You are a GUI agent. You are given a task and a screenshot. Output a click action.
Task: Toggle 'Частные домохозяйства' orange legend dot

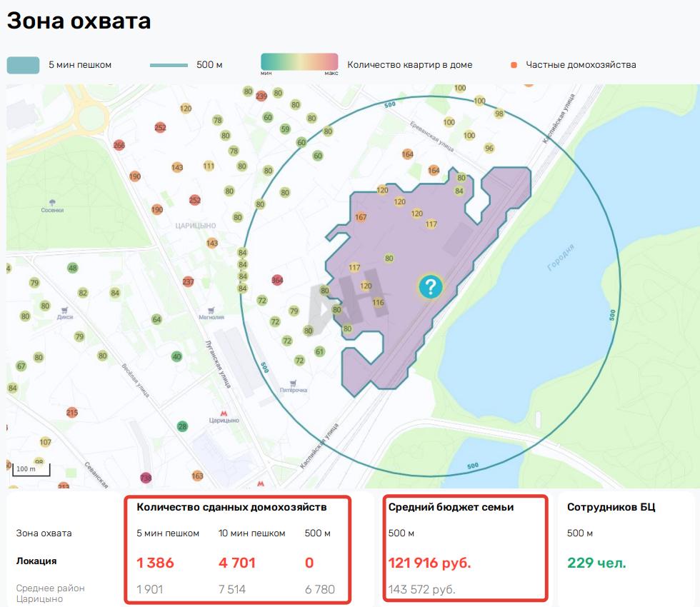(x=514, y=65)
